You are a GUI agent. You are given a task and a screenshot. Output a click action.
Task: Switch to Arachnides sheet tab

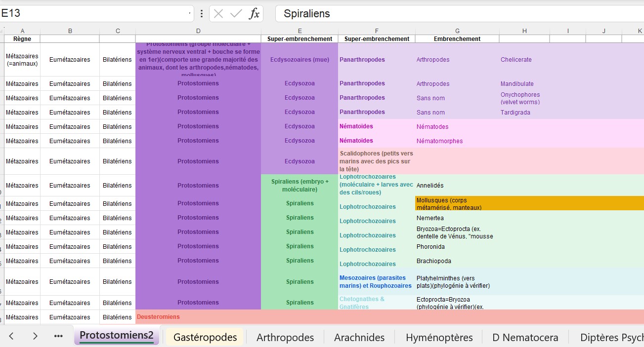[359, 338]
